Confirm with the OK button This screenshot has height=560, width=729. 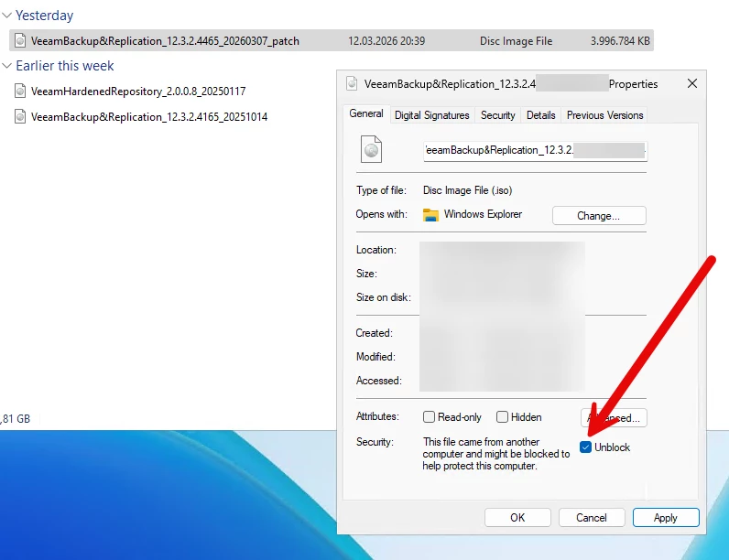click(517, 518)
